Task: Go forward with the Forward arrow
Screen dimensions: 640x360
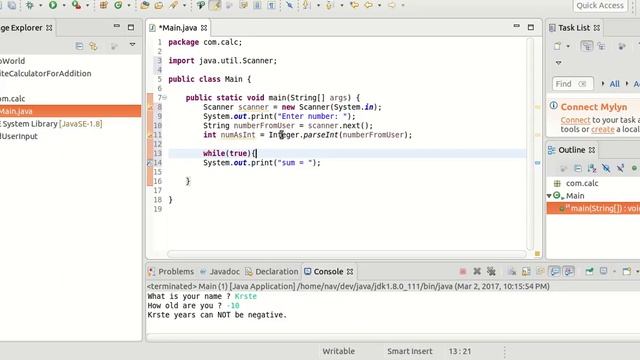Action: coord(392,5)
